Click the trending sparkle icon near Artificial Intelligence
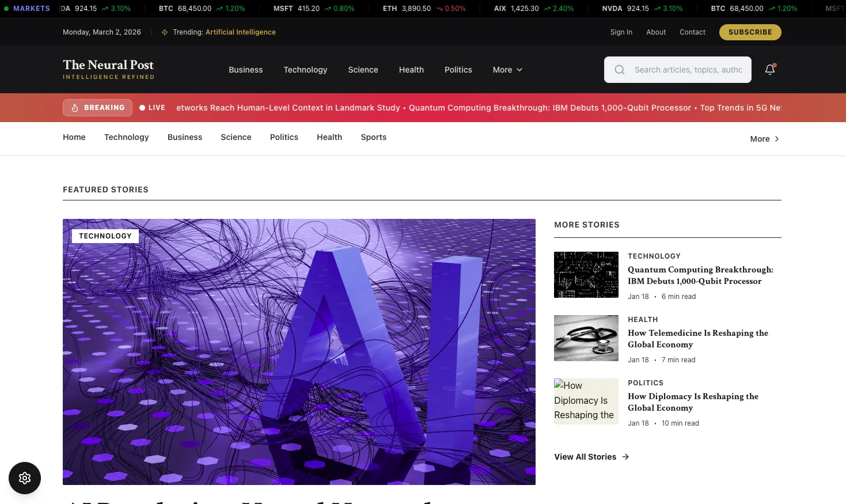 coord(164,32)
